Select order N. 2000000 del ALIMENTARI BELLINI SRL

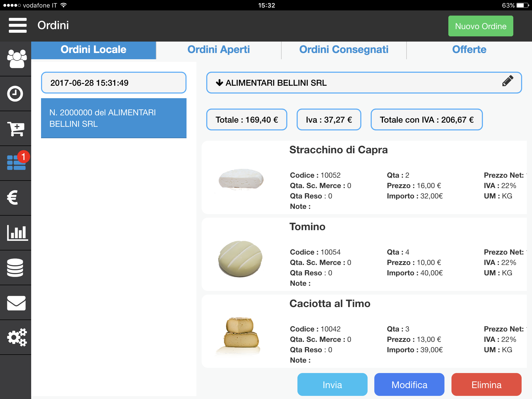pyautogui.click(x=114, y=118)
